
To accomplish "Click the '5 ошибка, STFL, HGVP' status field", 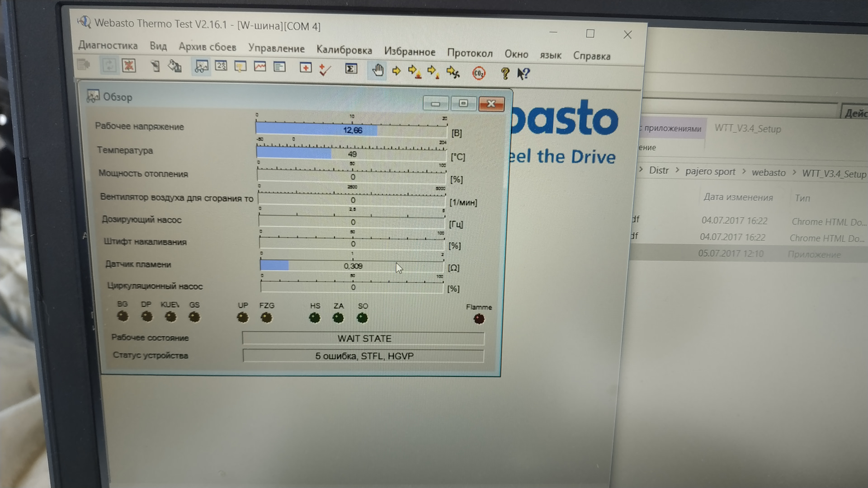I will point(363,356).
